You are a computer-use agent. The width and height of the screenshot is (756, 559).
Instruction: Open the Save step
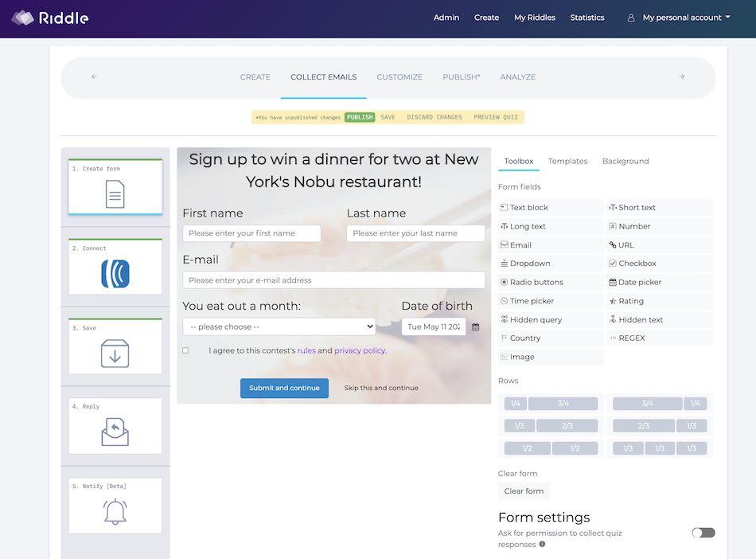coord(115,346)
